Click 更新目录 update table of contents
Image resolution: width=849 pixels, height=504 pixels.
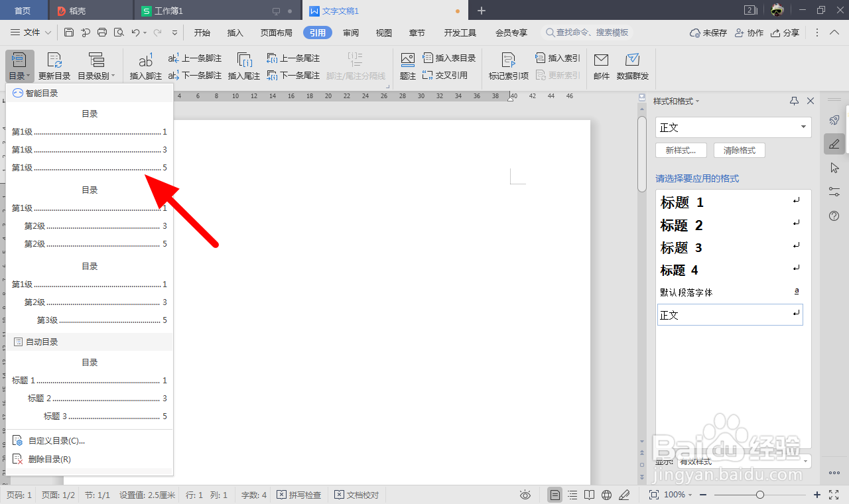tap(54, 67)
